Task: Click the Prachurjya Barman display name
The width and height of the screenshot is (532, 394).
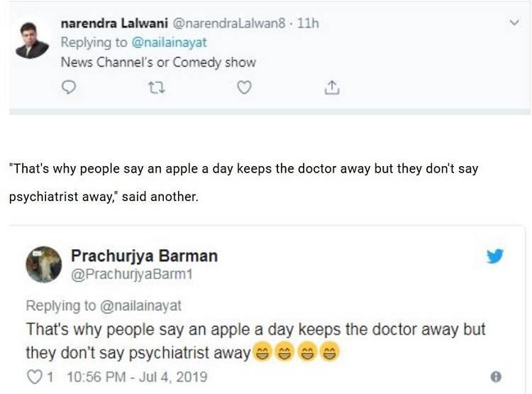Action: click(x=144, y=256)
